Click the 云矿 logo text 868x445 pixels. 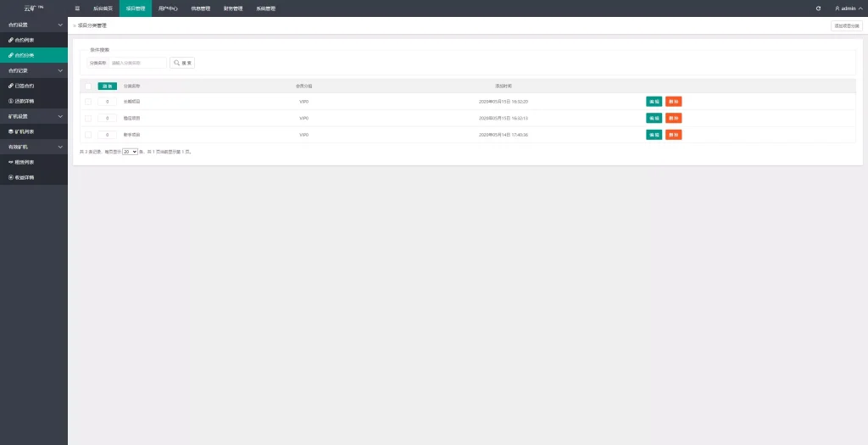click(x=33, y=8)
